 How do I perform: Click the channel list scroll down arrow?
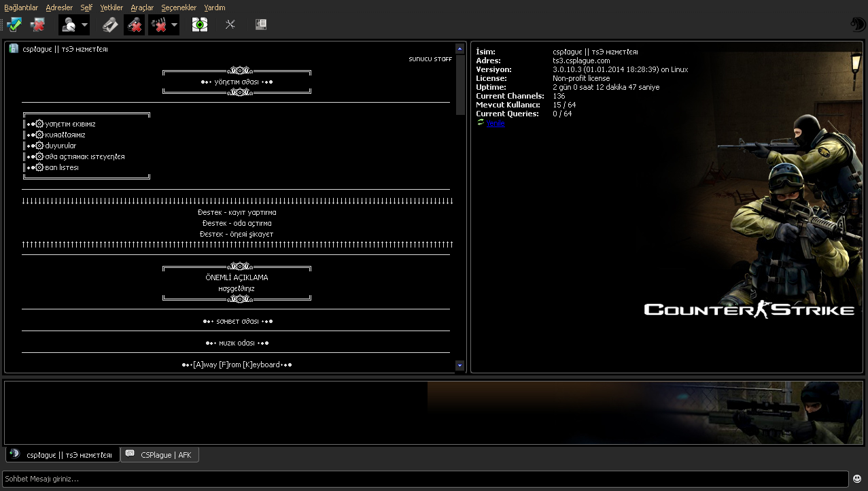click(459, 366)
